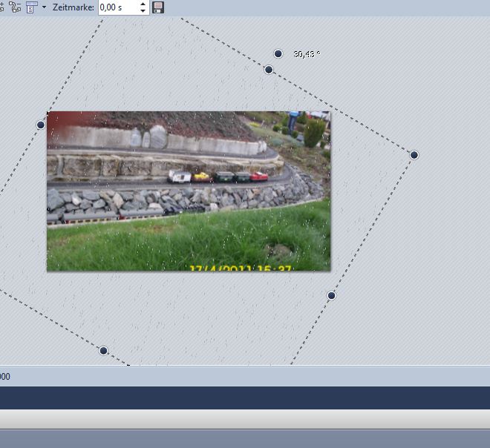Click into the Zeitmarke time field
The image size is (490, 448).
pyautogui.click(x=117, y=7)
